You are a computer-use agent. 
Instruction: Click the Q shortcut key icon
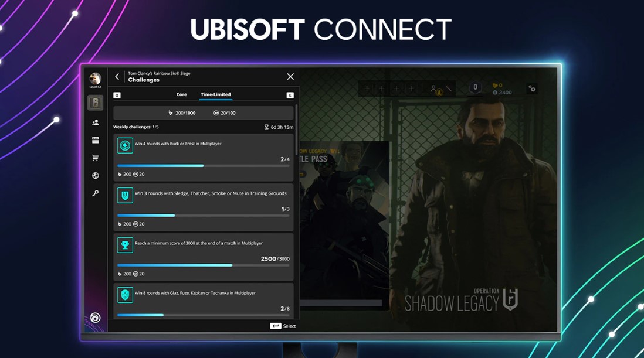point(117,95)
